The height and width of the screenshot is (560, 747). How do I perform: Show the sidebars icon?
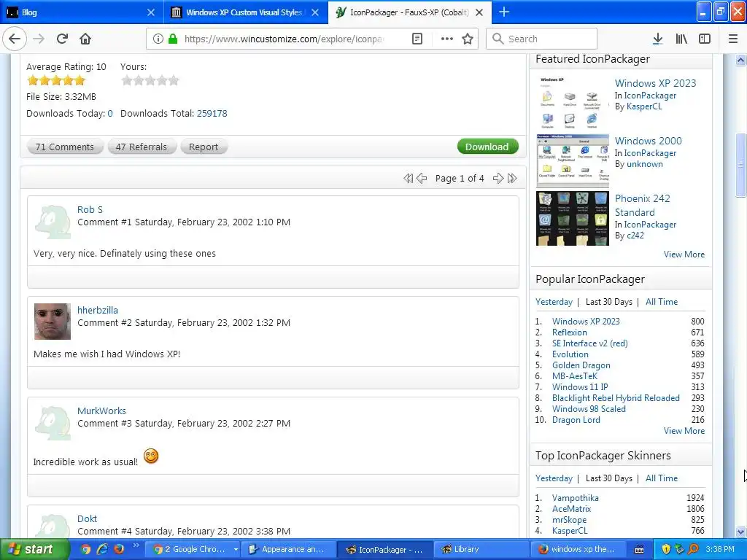coord(705,39)
